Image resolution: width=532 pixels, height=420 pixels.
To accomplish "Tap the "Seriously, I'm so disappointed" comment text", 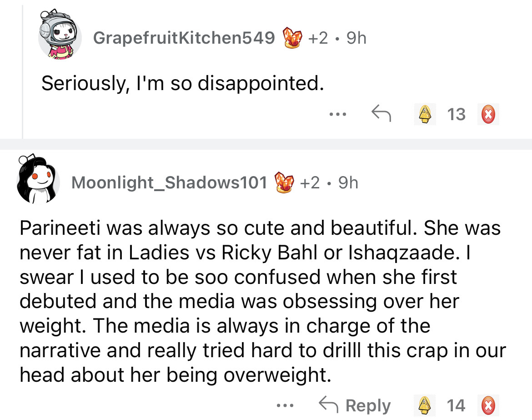I will tap(183, 83).
